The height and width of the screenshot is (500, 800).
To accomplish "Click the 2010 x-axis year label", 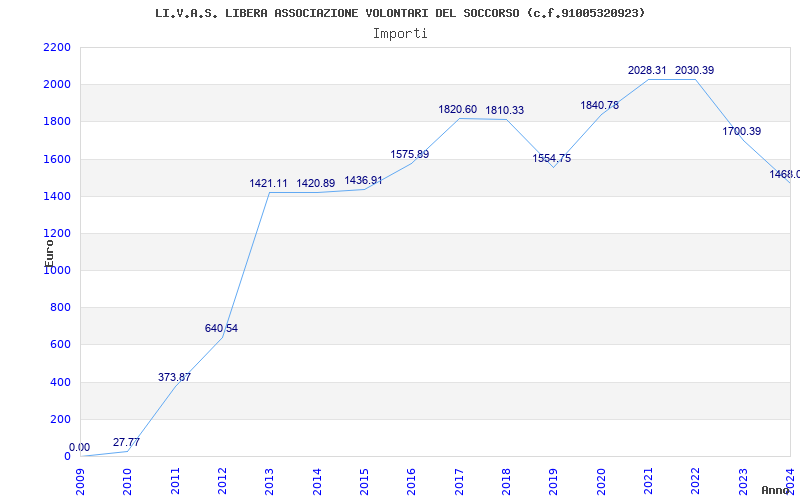I will [128, 482].
